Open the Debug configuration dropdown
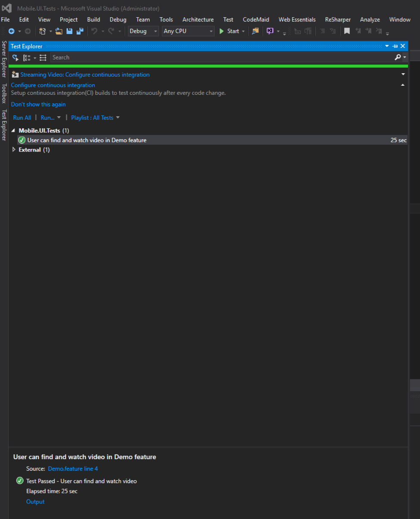Screen dimensions: 420x519 [x=143, y=31]
